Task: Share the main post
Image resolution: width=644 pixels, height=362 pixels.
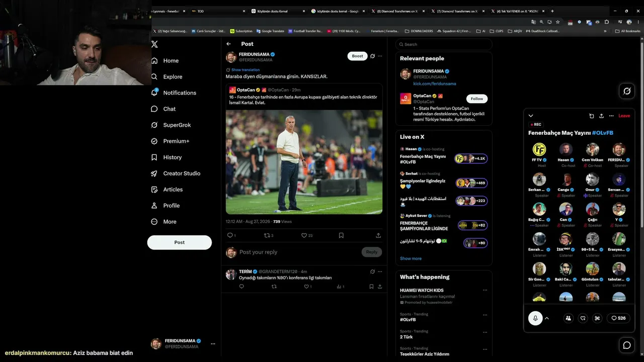Action: (378, 235)
